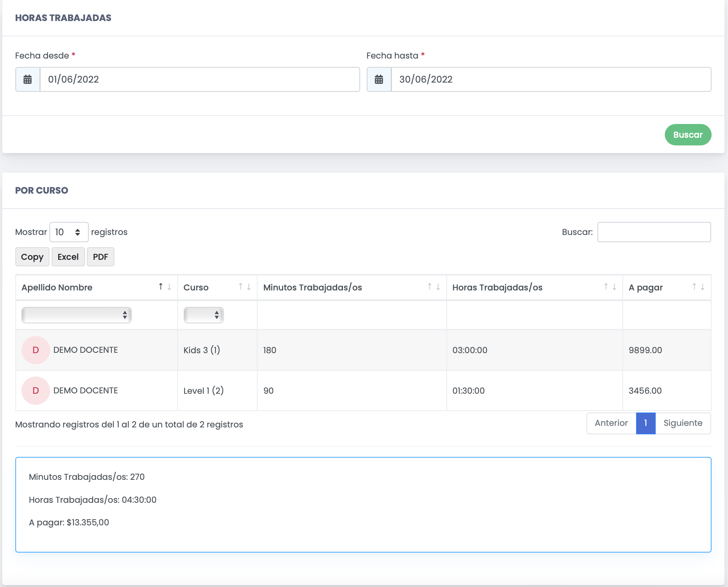Open the Mostrar registros count dropdown
Viewport: 728px width, 587px height.
[69, 232]
